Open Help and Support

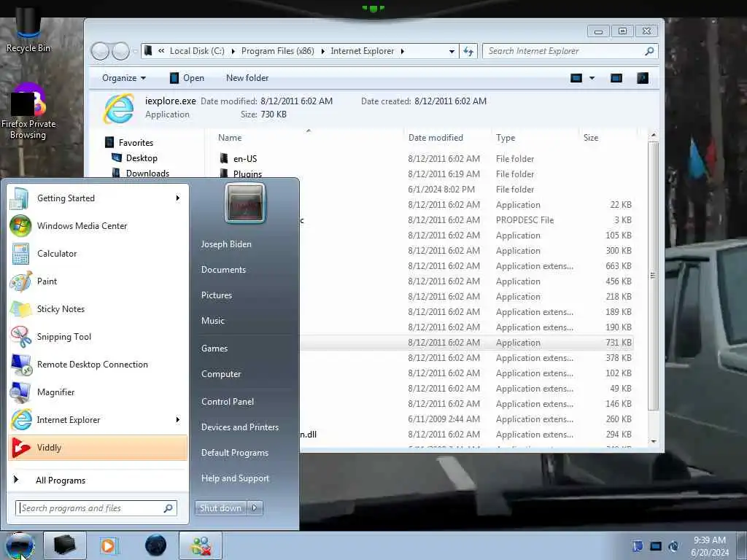pos(235,478)
